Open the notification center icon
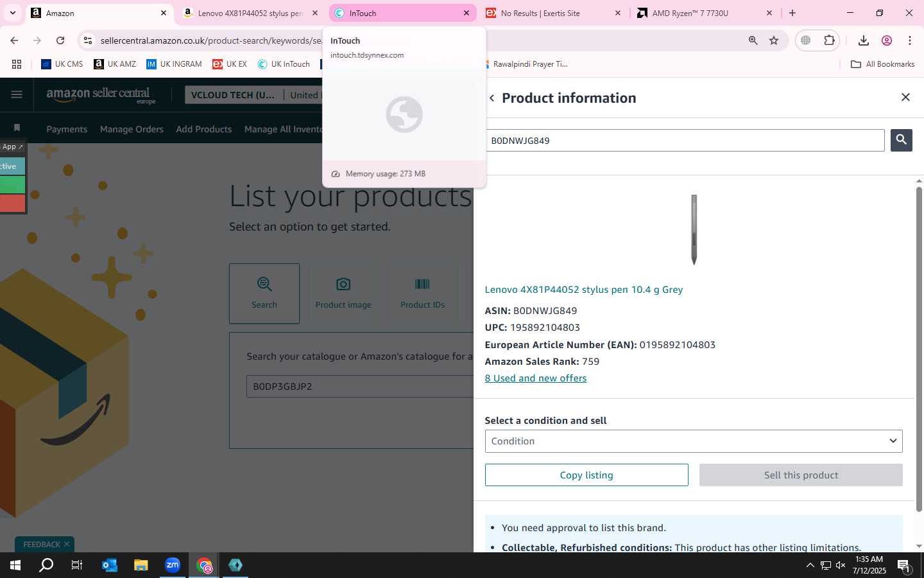This screenshot has width=924, height=578. tap(904, 566)
